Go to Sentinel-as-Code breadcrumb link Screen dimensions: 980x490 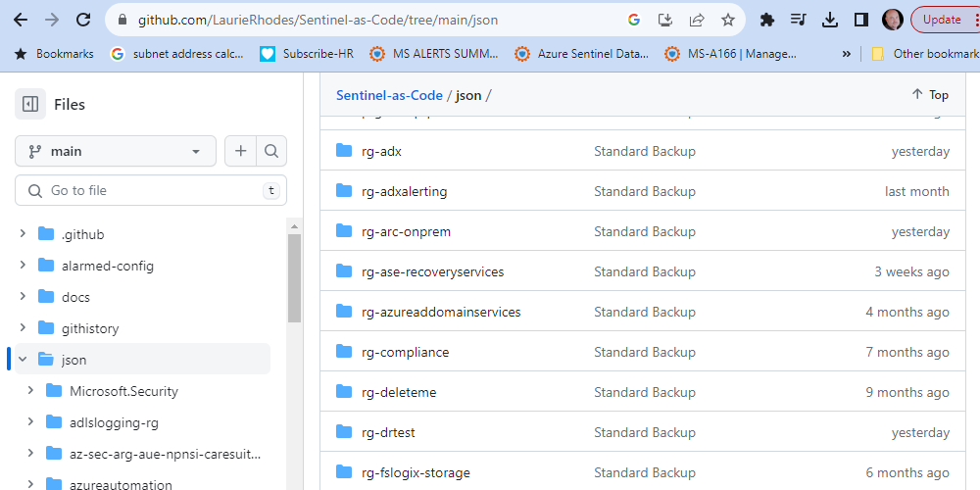pos(389,96)
